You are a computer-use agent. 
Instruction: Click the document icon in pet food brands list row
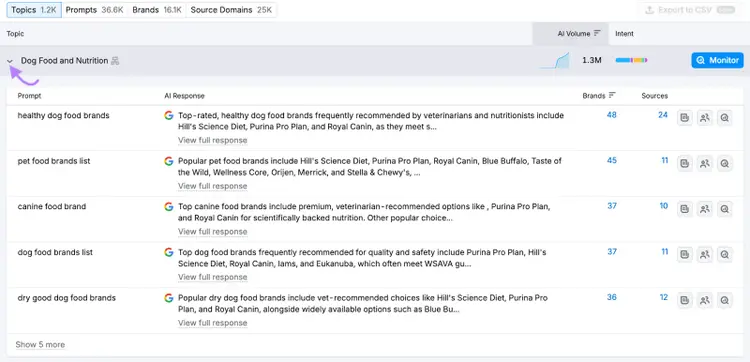tap(684, 164)
